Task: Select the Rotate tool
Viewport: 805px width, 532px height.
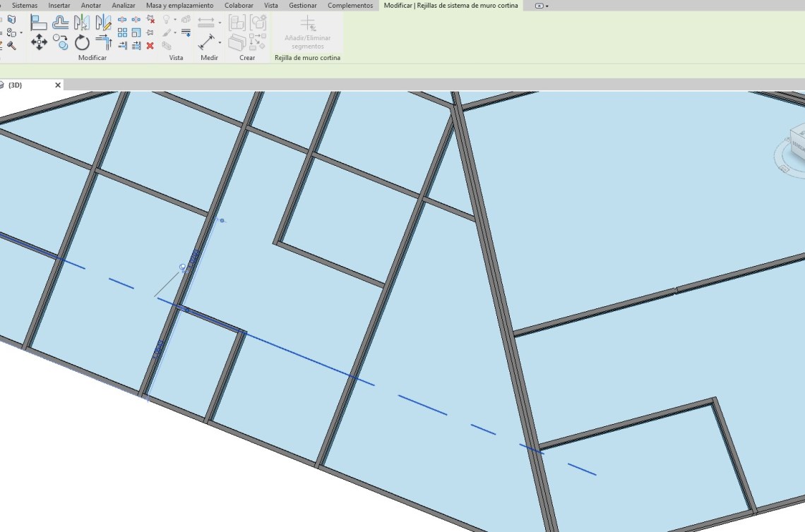Action: coord(82,43)
